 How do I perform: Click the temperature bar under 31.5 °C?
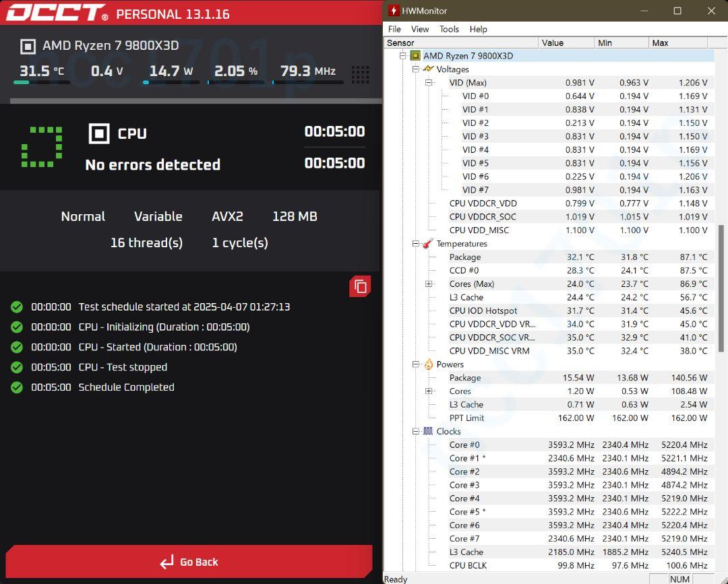[42, 83]
